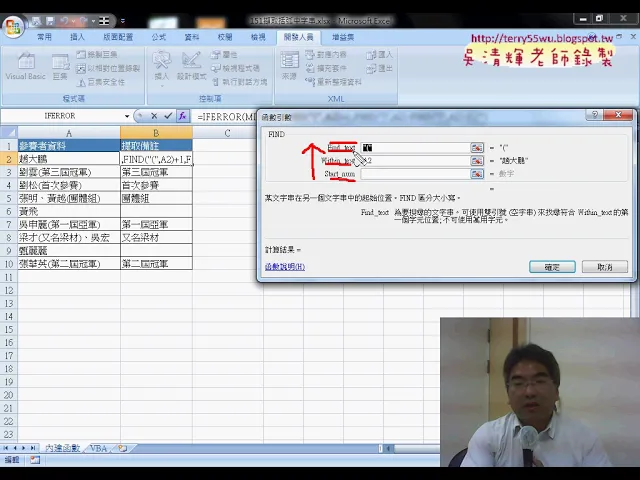640x480 pixels.
Task: Select cell B4 containing 首次參賽
Action: click(x=156, y=185)
